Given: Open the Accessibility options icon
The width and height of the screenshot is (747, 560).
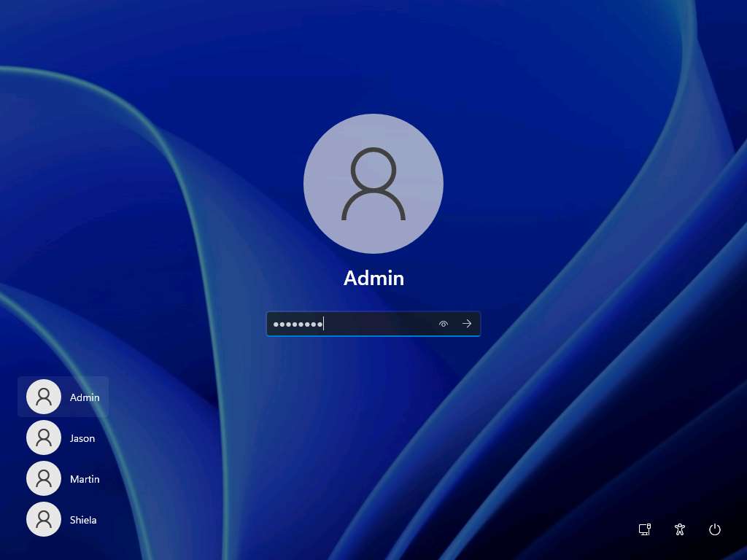Looking at the screenshot, I should pos(680,529).
